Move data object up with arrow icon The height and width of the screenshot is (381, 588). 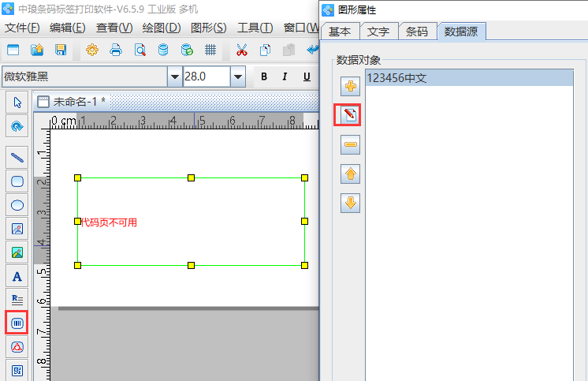click(x=351, y=174)
